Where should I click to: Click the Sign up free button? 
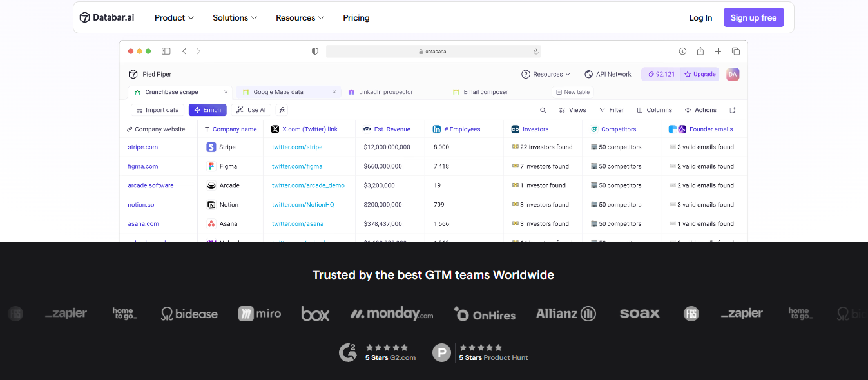[x=753, y=17]
